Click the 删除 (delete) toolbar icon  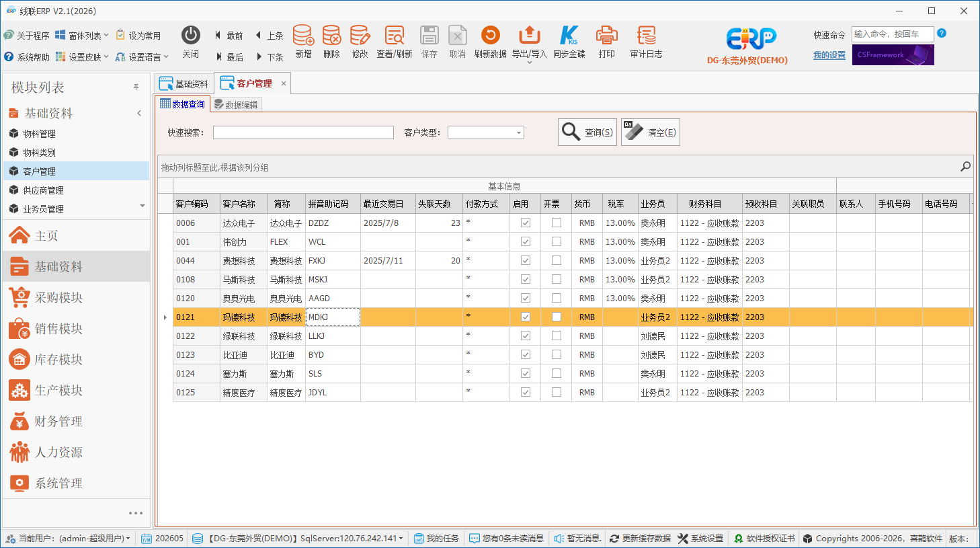[331, 42]
